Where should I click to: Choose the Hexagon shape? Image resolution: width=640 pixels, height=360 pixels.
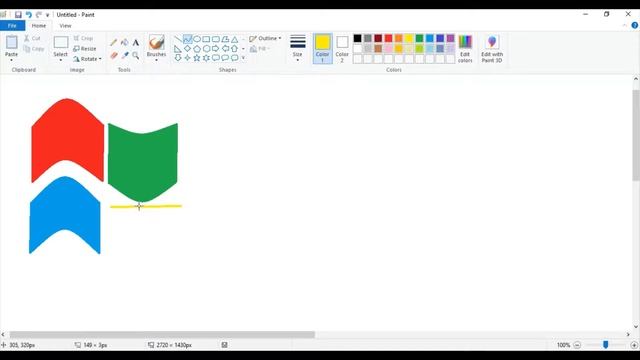(206, 49)
